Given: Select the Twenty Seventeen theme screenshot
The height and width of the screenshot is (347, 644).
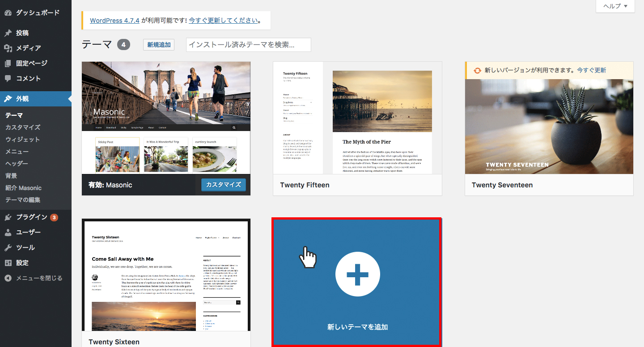Looking at the screenshot, I should tap(549, 127).
